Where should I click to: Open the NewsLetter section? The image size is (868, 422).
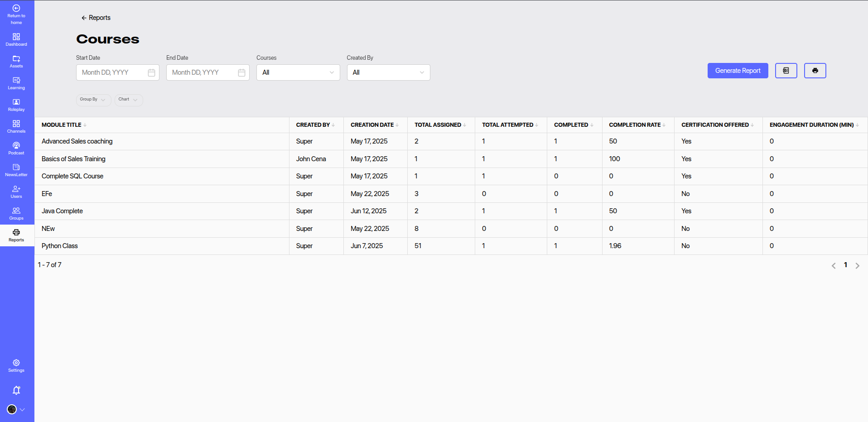(16, 170)
